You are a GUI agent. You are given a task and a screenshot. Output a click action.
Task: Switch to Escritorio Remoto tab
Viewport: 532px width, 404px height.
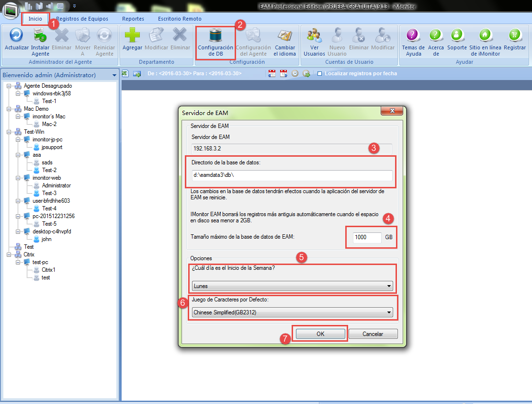click(x=180, y=19)
